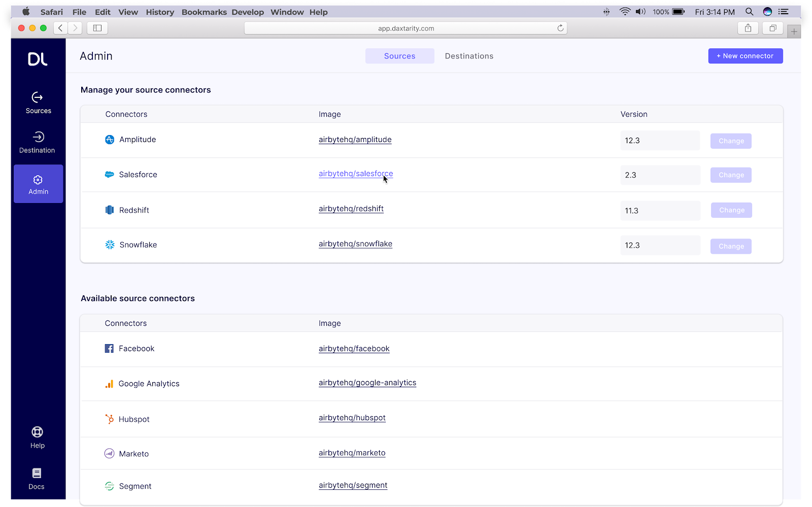
Task: Open the airbytehq/salesforce image link
Action: (x=356, y=174)
